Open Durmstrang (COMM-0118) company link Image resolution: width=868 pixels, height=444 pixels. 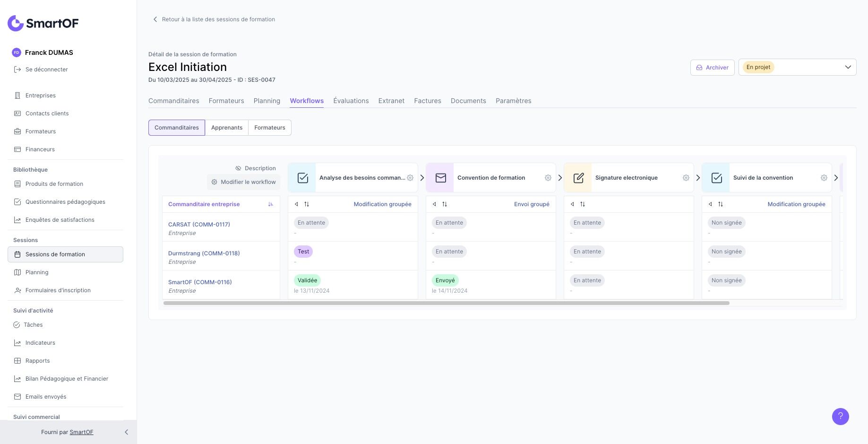click(204, 253)
